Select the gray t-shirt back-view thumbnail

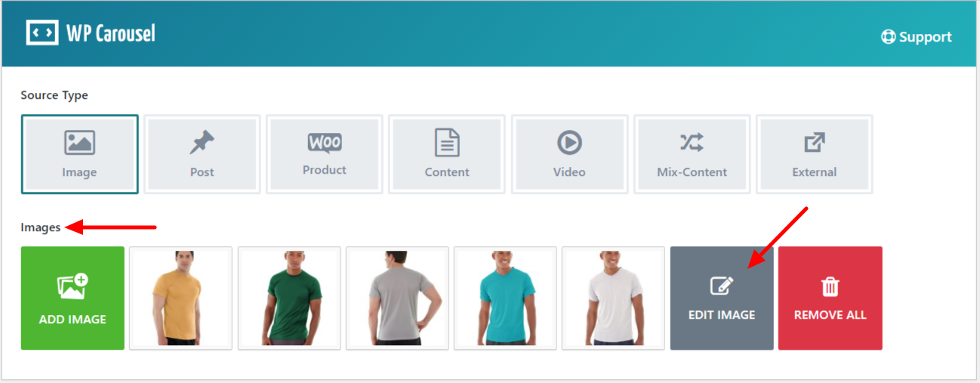click(x=397, y=298)
